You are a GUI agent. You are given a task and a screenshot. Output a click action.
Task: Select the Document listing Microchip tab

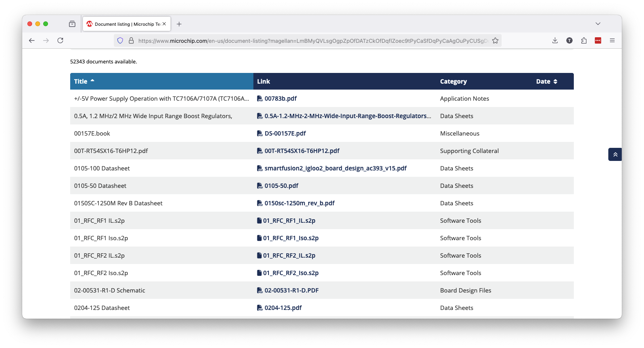pyautogui.click(x=126, y=24)
